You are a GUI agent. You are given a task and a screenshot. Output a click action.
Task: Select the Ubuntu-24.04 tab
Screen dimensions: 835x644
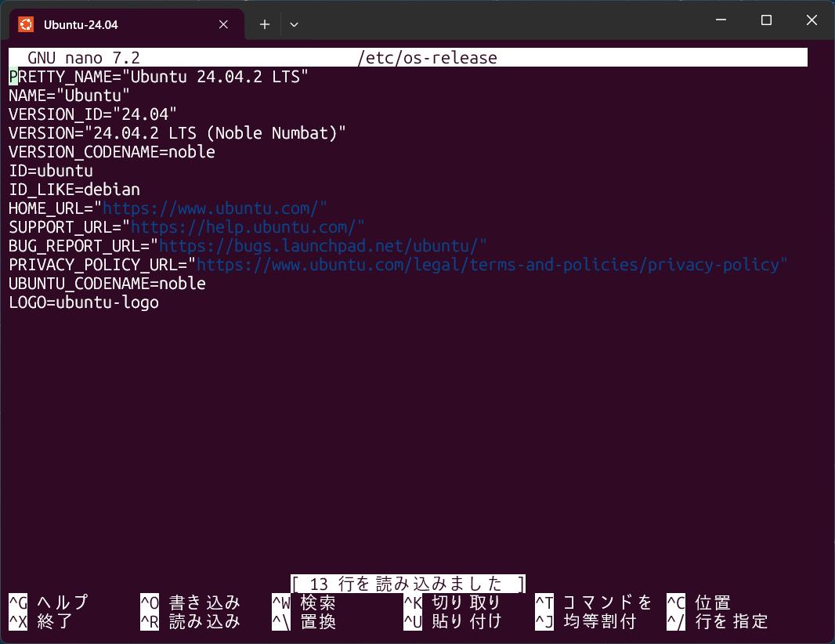pos(127,24)
